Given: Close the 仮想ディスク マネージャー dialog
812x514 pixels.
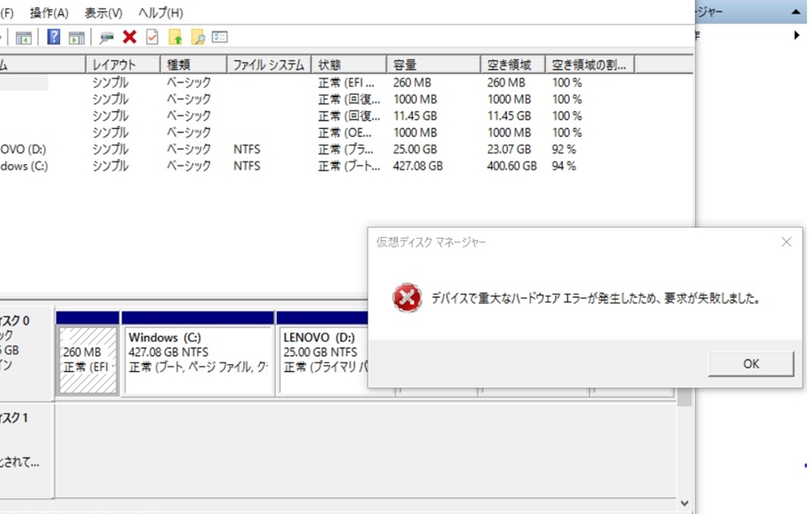Looking at the screenshot, I should [786, 242].
